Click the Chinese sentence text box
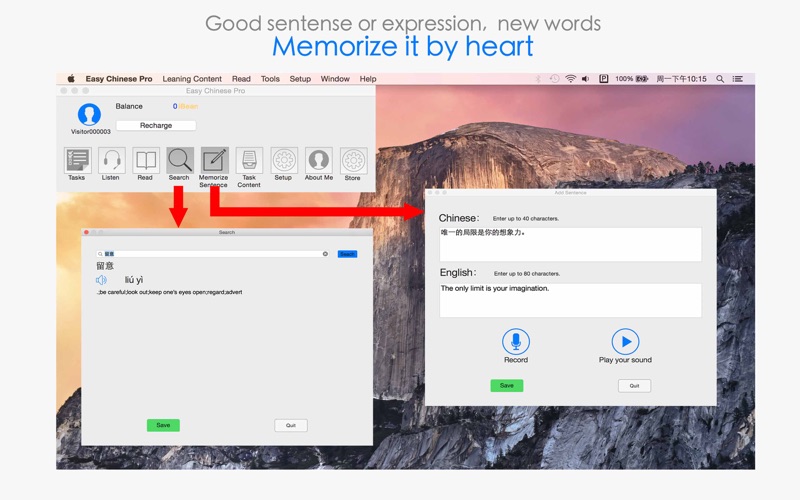Image resolution: width=800 pixels, height=500 pixels. (x=570, y=244)
